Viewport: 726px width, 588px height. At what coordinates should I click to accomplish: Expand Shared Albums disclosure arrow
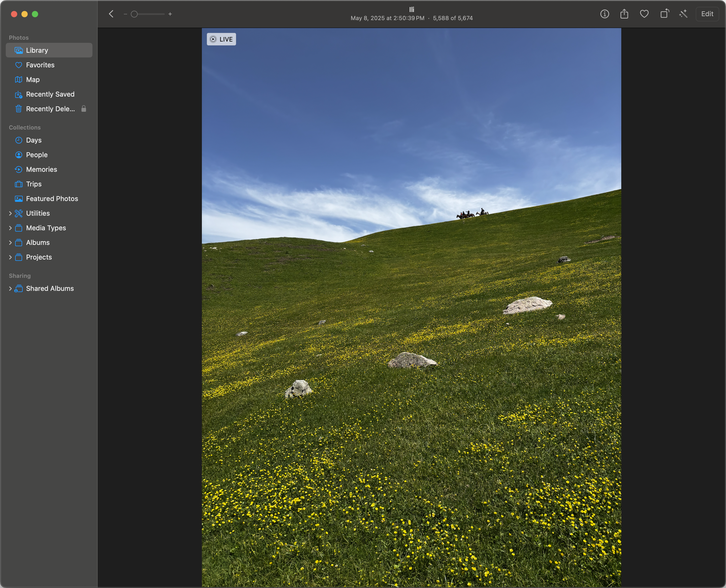[10, 289]
